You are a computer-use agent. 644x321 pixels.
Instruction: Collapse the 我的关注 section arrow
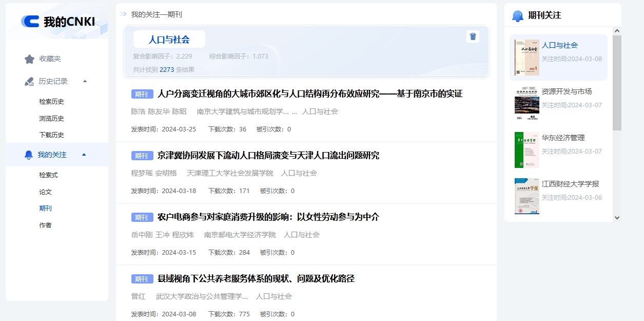pyautogui.click(x=84, y=155)
